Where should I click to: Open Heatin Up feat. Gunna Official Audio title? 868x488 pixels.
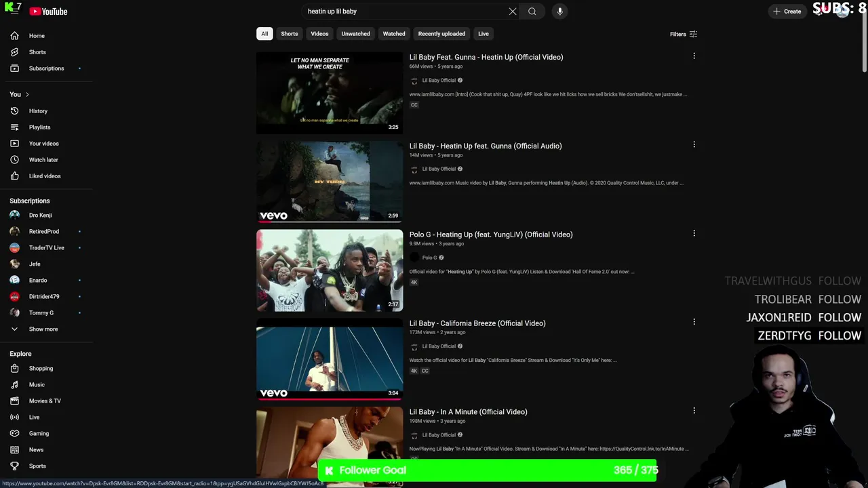(486, 146)
